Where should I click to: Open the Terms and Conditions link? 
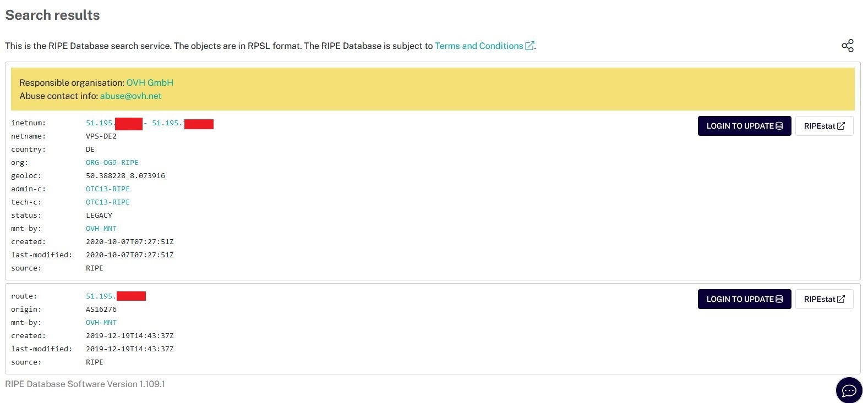(479, 46)
